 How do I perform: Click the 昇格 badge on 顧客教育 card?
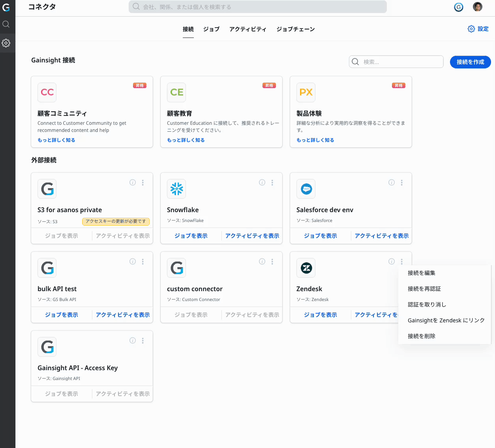pyautogui.click(x=269, y=85)
